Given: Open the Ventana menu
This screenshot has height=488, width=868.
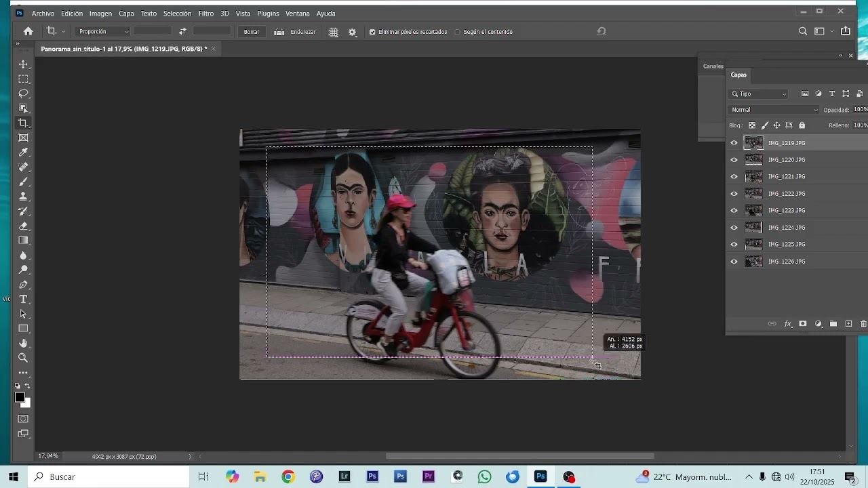Looking at the screenshot, I should 297,14.
